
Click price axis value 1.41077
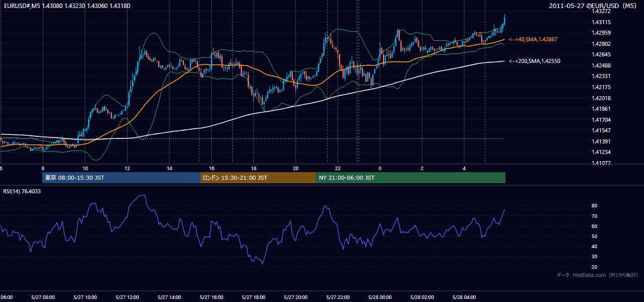(601, 163)
